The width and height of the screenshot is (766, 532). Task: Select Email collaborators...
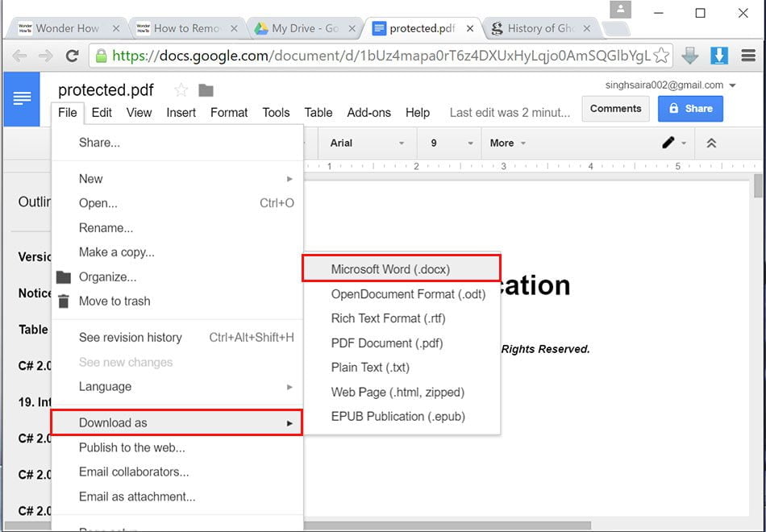[177, 472]
